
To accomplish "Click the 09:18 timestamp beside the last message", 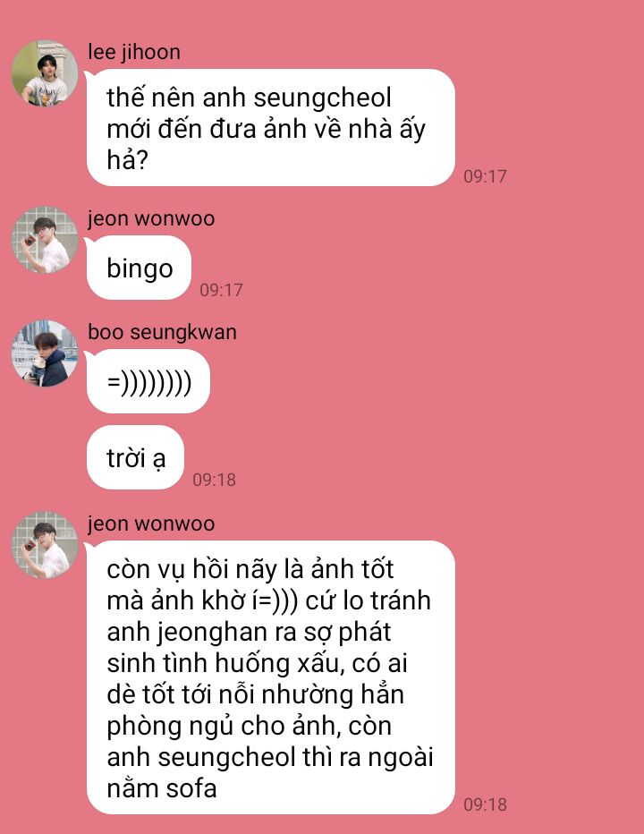I will [485, 804].
